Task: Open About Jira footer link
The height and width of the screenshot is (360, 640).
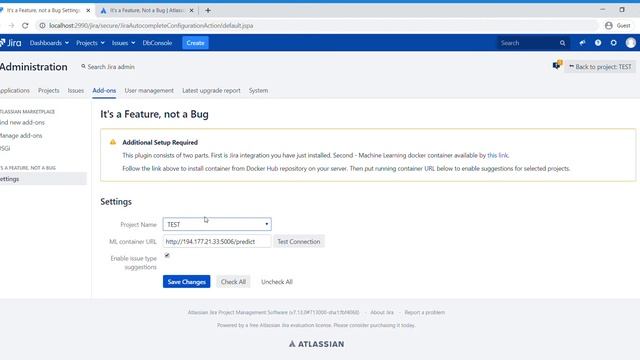Action: (382, 312)
